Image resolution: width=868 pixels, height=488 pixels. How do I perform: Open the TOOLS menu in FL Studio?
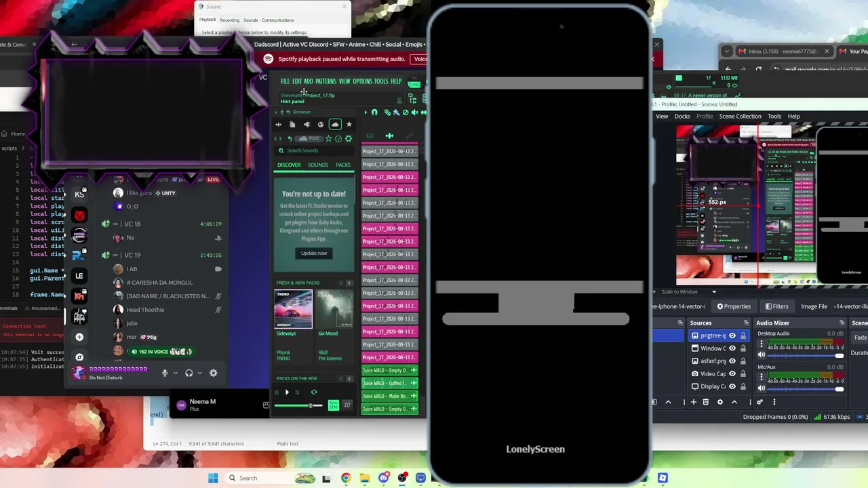pyautogui.click(x=381, y=81)
